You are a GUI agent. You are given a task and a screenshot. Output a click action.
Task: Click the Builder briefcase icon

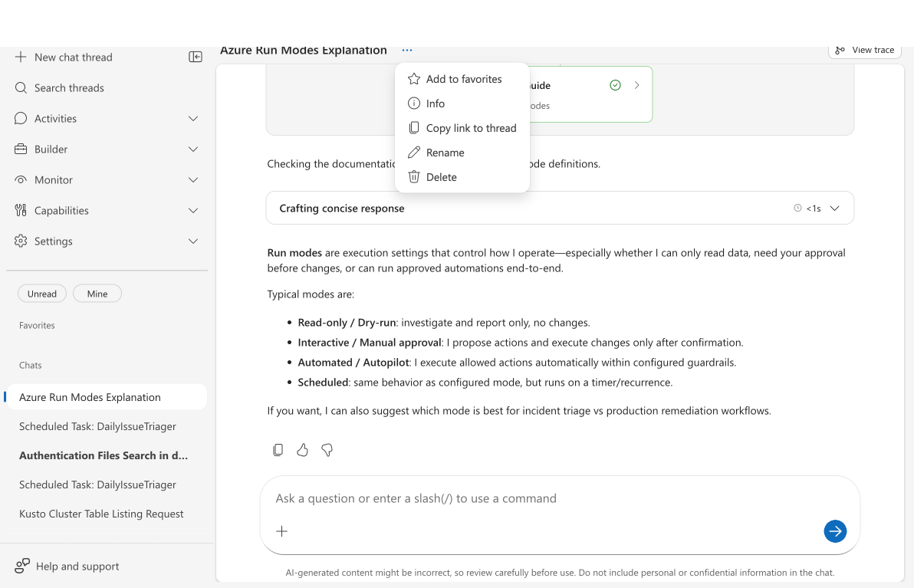point(21,149)
